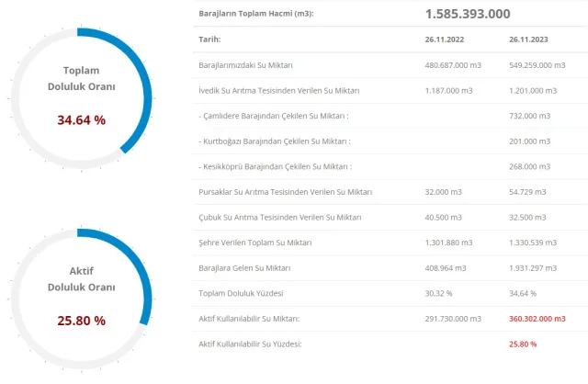Click the red 25,80 % table value
Image resolution: width=588 pixels, height=384 pixels.
click(x=523, y=344)
